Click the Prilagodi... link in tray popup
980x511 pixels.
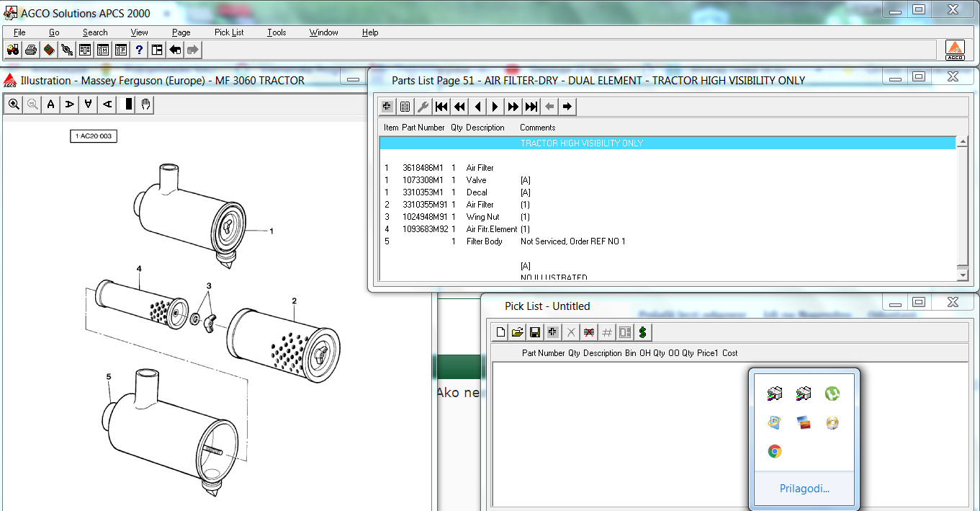click(x=804, y=489)
